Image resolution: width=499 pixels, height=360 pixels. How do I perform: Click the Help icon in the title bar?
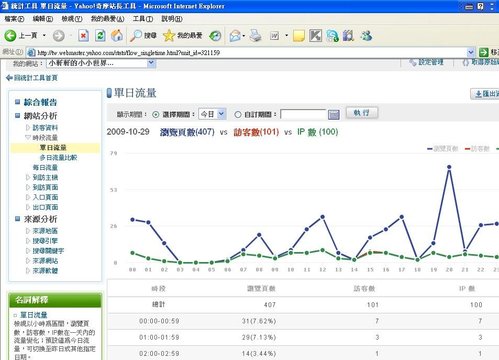[x=480, y=6]
